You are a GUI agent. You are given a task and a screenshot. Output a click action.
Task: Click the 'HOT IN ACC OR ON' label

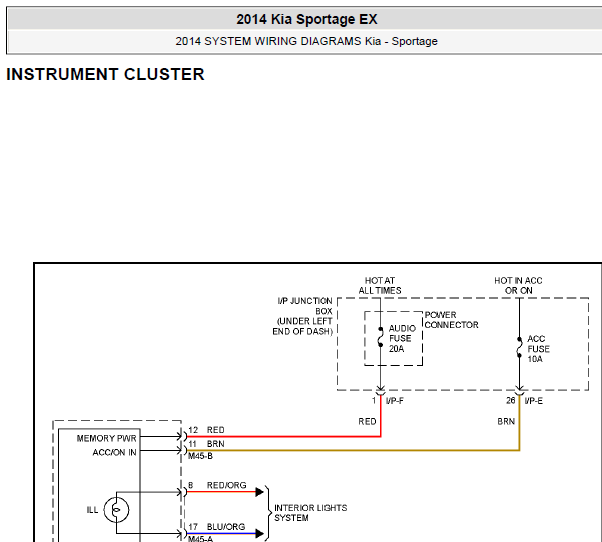[518, 286]
